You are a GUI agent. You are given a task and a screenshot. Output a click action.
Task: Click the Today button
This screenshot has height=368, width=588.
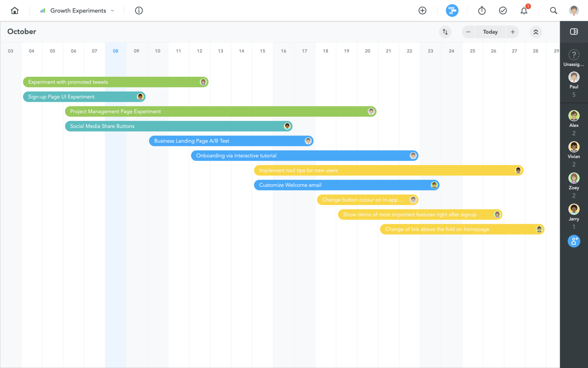coord(490,32)
